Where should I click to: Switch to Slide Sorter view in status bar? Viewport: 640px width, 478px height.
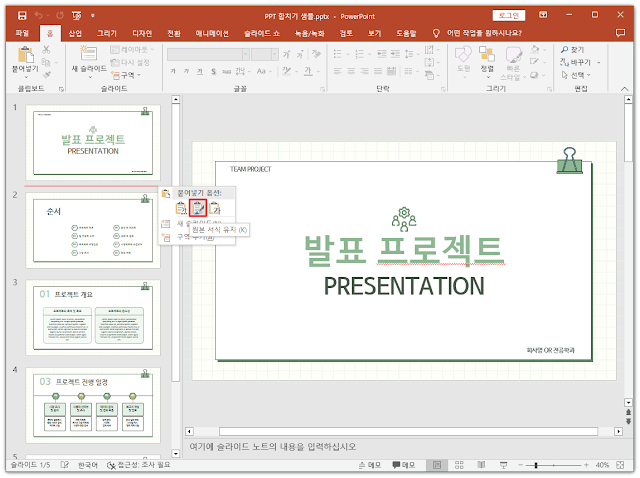pyautogui.click(x=459, y=465)
